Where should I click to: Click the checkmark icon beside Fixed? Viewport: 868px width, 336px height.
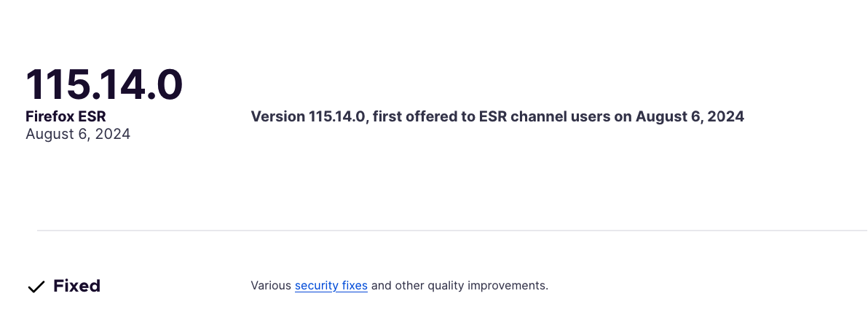pyautogui.click(x=36, y=287)
